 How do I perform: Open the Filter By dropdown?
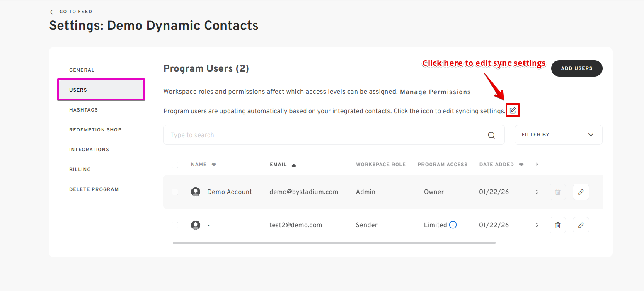click(558, 135)
